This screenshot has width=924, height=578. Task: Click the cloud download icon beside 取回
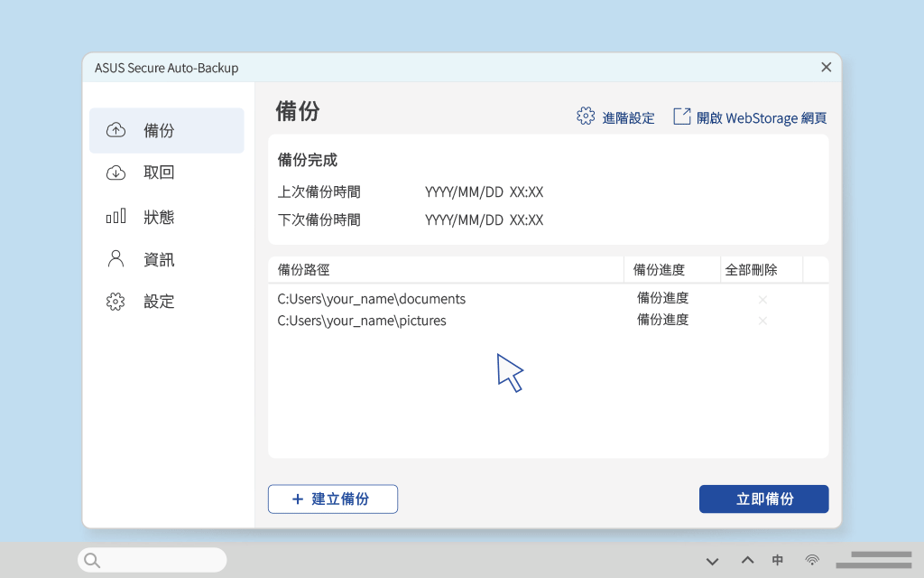pyautogui.click(x=115, y=172)
